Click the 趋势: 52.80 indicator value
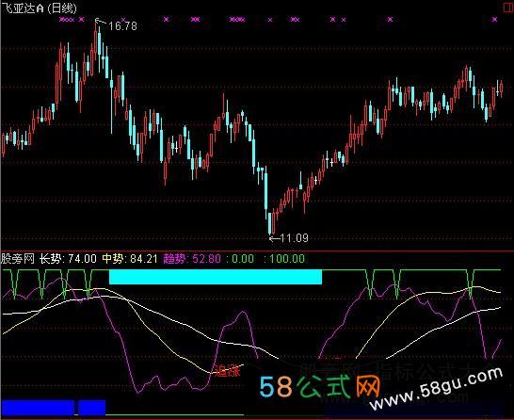The height and width of the screenshot is (420, 514). point(192,259)
